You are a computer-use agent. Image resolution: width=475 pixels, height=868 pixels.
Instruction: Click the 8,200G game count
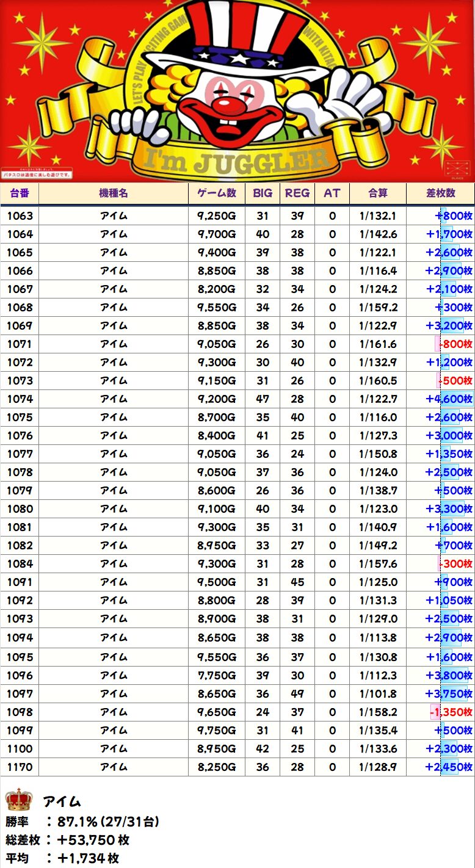click(x=217, y=289)
